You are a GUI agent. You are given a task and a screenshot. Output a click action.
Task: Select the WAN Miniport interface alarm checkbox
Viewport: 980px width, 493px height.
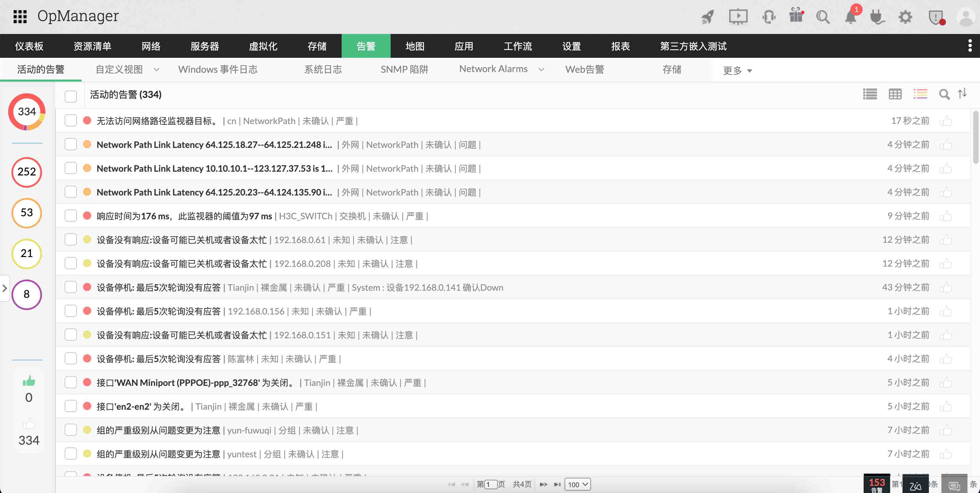[x=71, y=382]
